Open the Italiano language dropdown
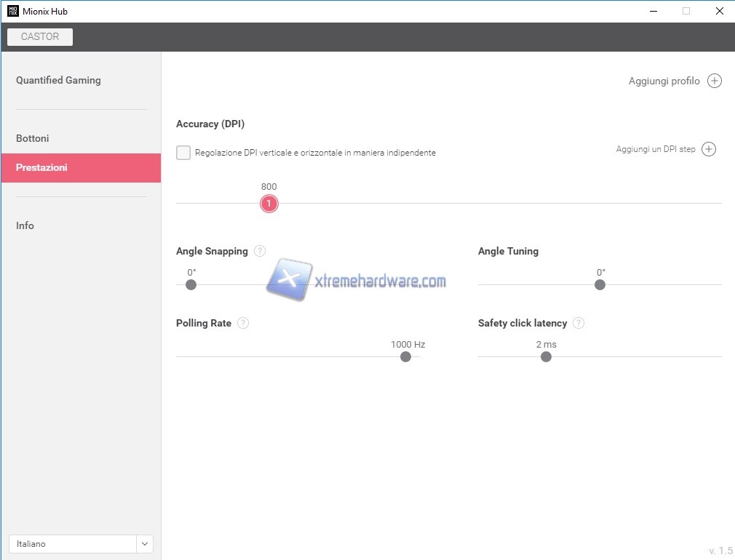The width and height of the screenshot is (735, 560). pyautogui.click(x=73, y=544)
